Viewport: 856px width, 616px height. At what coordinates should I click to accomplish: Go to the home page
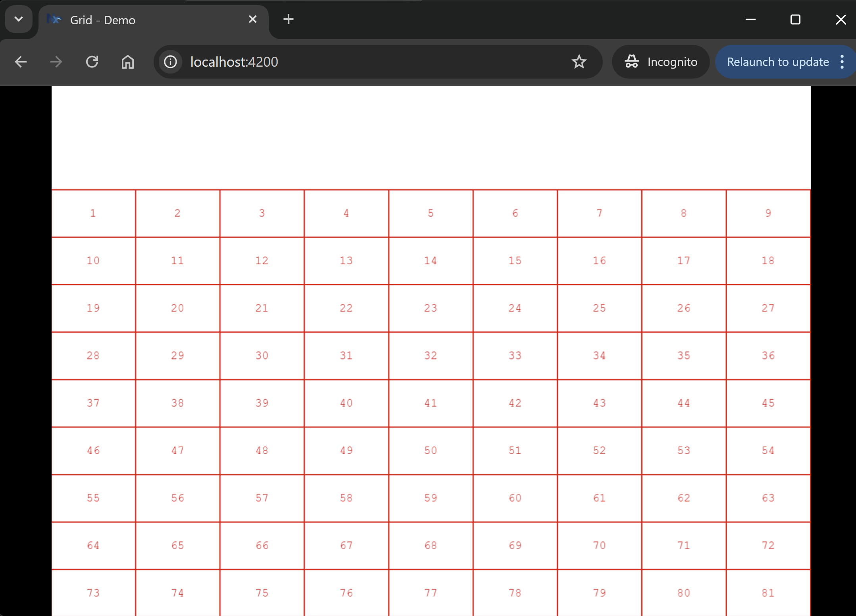pos(127,62)
